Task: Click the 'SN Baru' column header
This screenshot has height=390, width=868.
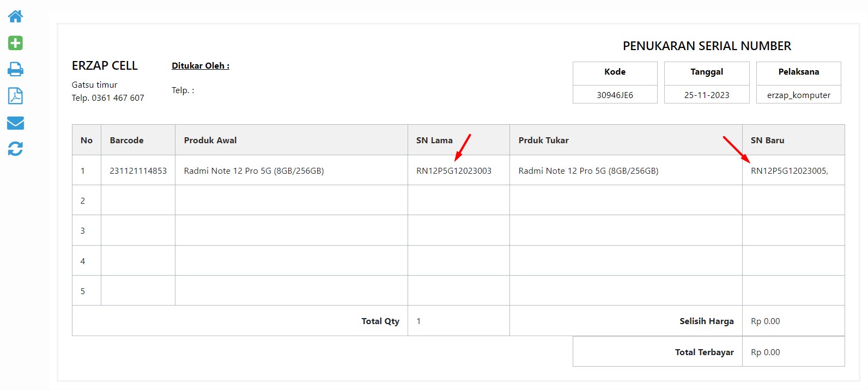Action: [x=793, y=140]
